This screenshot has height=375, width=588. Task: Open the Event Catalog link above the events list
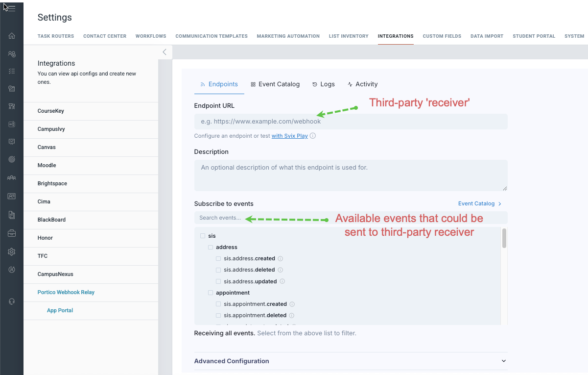pos(480,203)
